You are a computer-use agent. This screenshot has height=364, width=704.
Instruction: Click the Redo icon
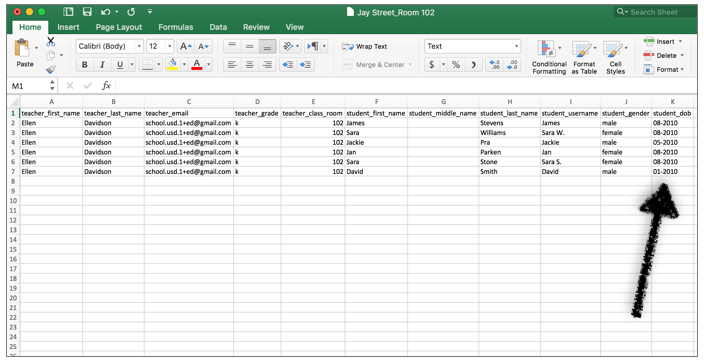131,12
